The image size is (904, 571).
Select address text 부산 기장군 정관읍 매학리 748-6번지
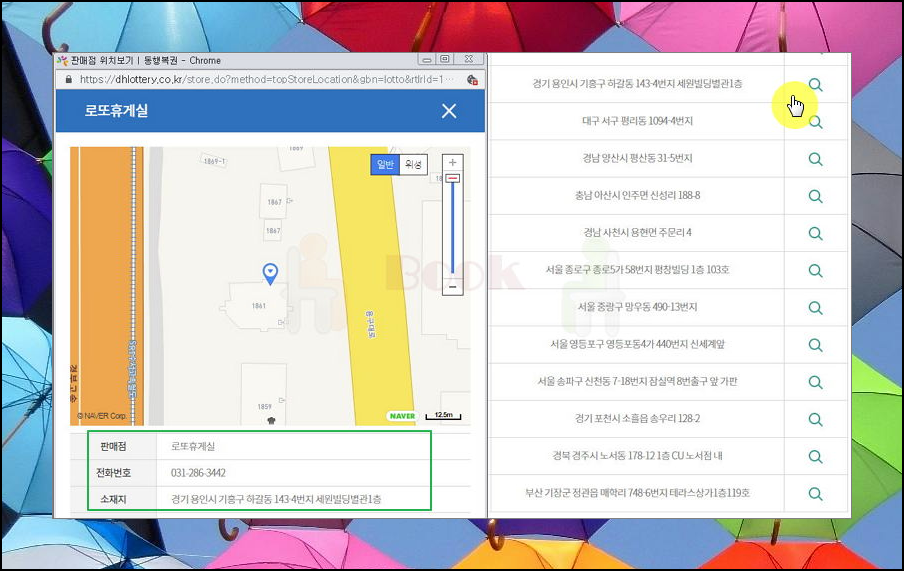pos(637,493)
